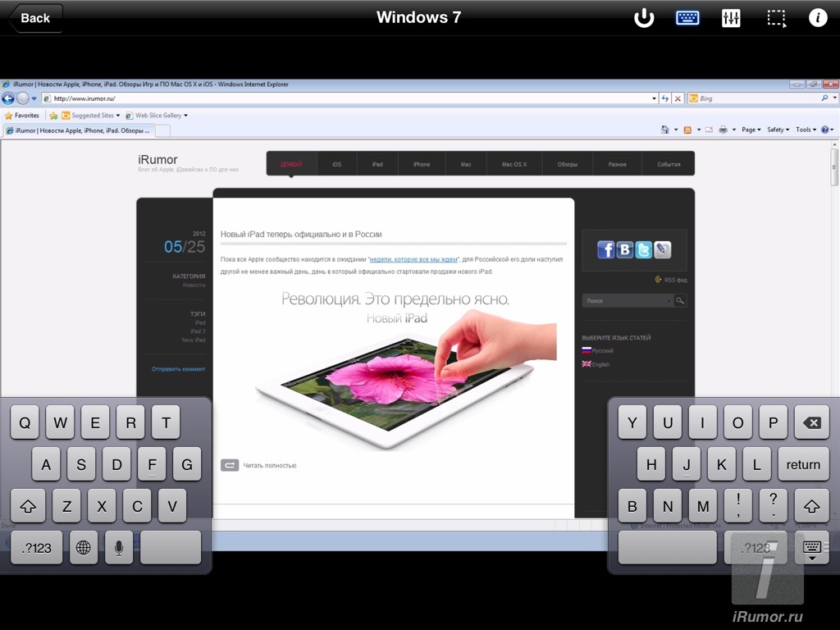Go Back to the previous screen

[x=34, y=18]
